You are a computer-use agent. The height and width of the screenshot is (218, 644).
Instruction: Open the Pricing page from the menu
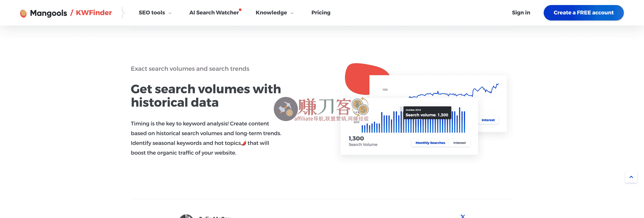321,13
